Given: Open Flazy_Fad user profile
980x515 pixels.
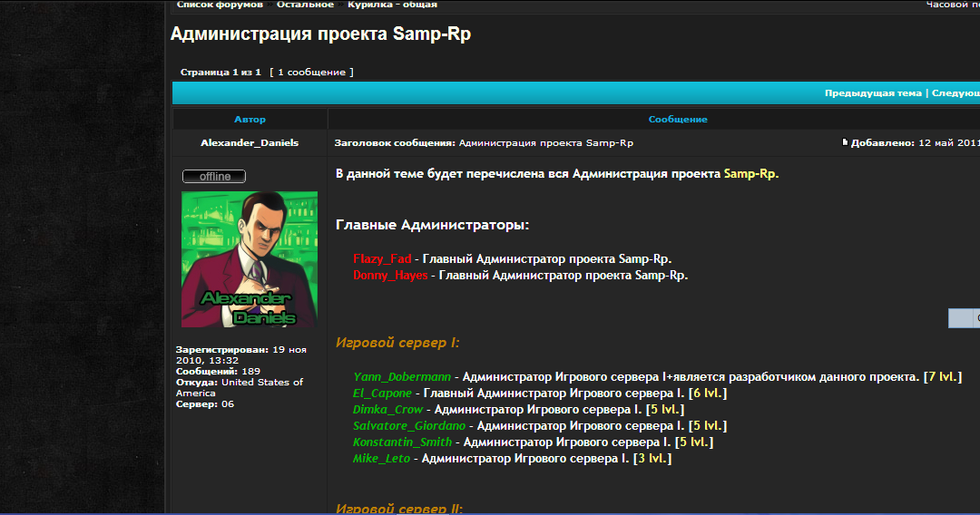Looking at the screenshot, I should [382, 258].
